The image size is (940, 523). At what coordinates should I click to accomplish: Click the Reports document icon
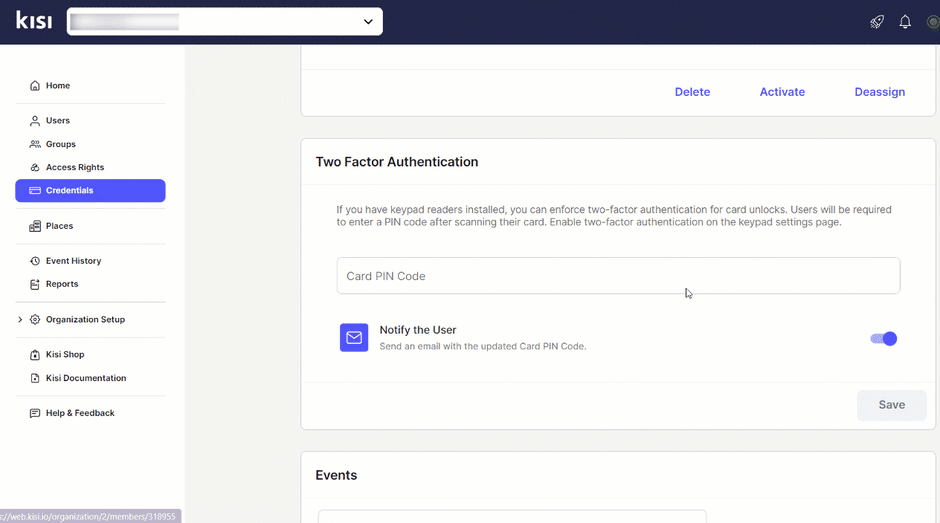click(x=35, y=284)
